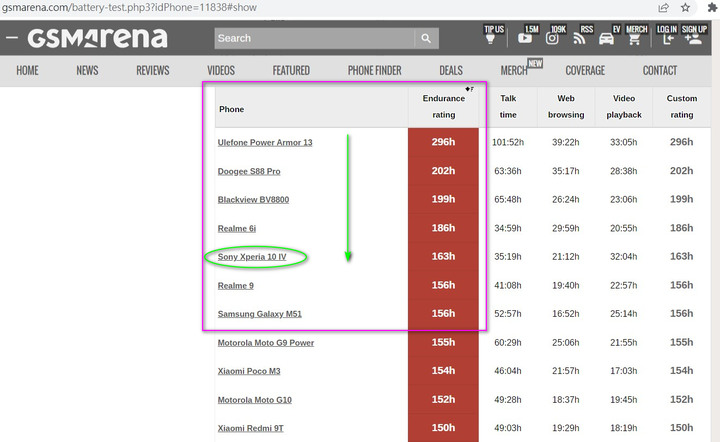Viewport: 720px width, 442px height.
Task: Open Sony Xperia 10 IV link
Action: (252, 257)
